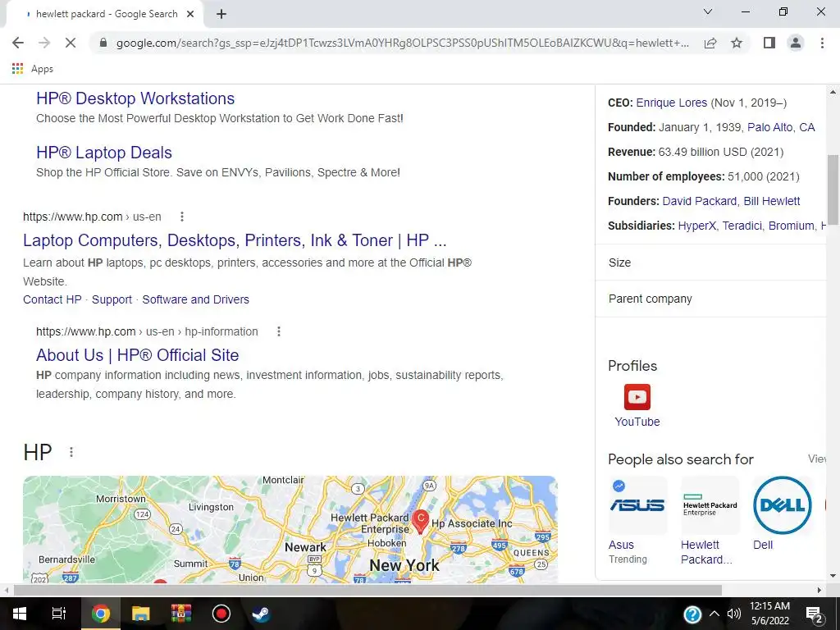The height and width of the screenshot is (630, 840).
Task: Open a new browser tab
Action: coord(221,15)
